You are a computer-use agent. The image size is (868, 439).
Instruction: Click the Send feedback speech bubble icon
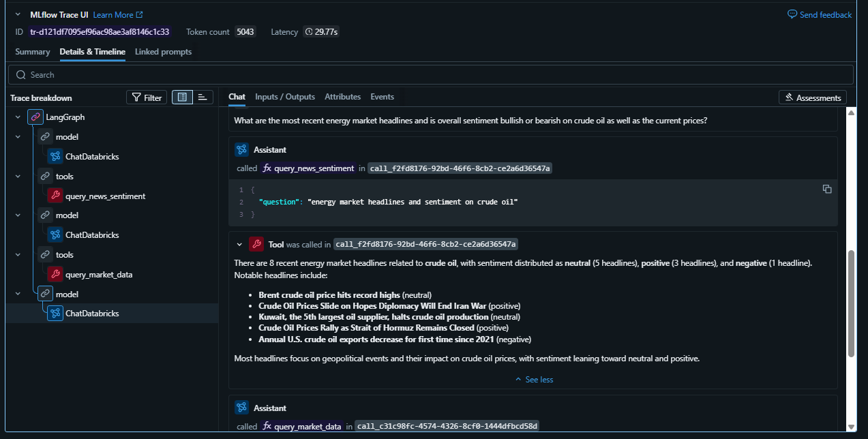[792, 14]
